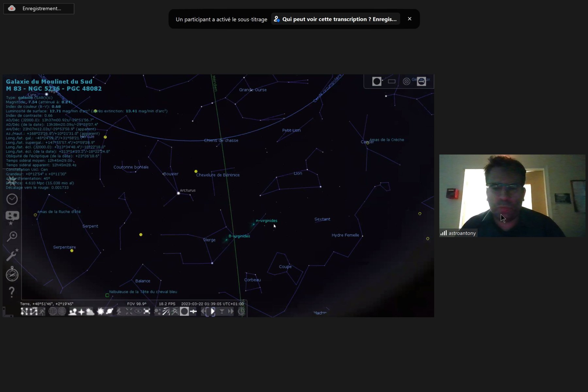Image resolution: width=588 pixels, height=392 pixels.
Task: Open meteor shower search icon
Action: [175, 312]
